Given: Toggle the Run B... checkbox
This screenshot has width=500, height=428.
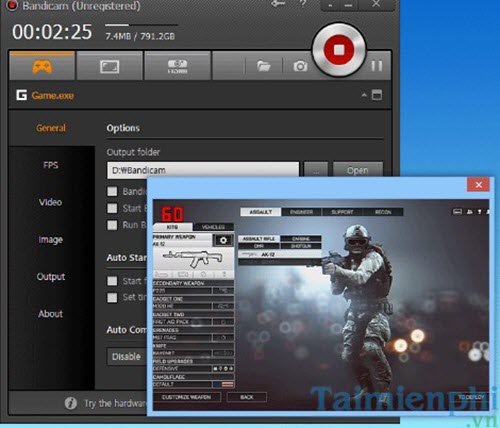Looking at the screenshot, I should point(112,225).
